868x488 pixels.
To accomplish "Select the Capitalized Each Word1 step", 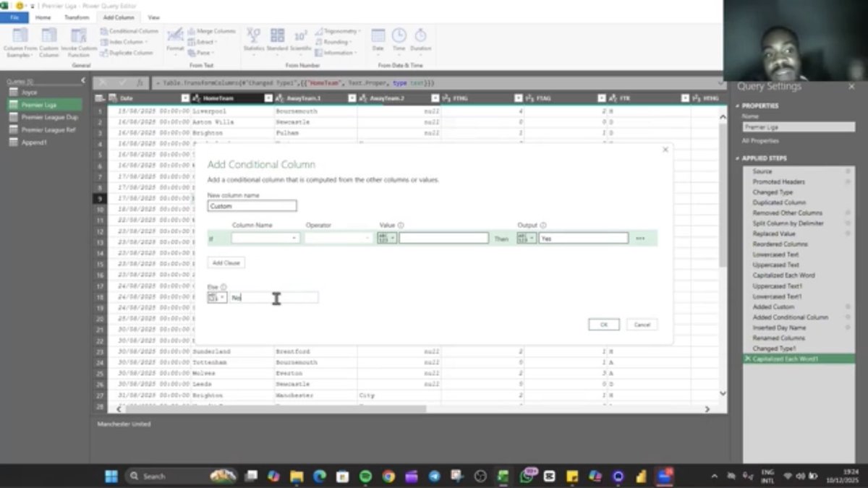I will click(798, 359).
